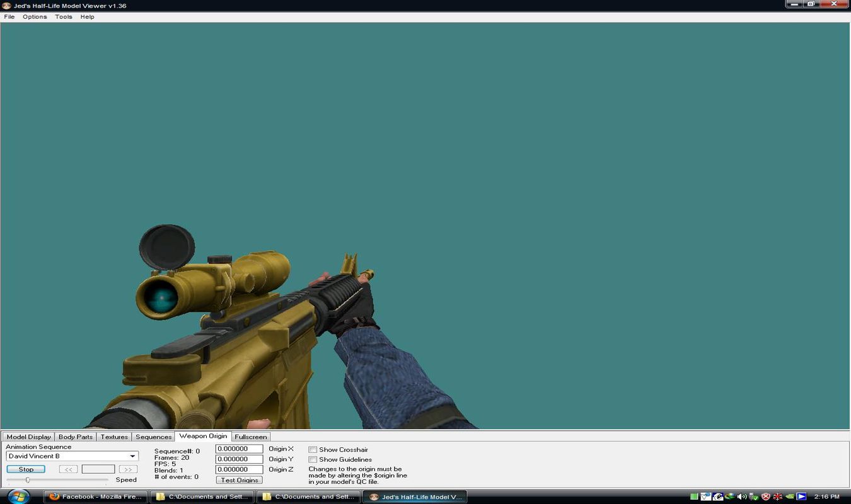Click the taskbar clock showing 2:16 PM
Screen dimensions: 851x504
tap(826, 496)
